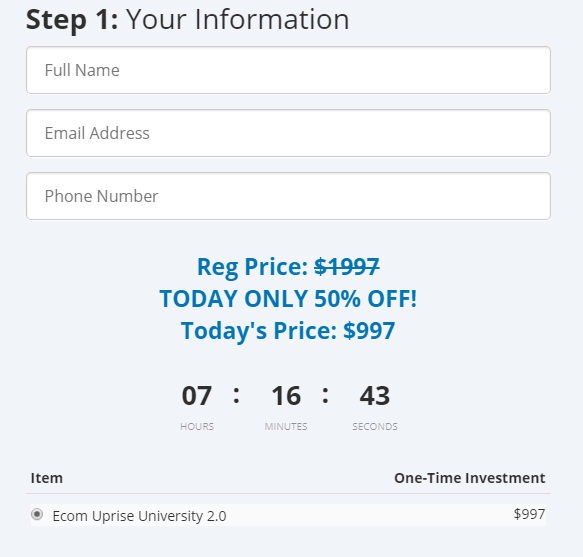583x557 pixels.
Task: Click the strikethrough $1997 regular price
Action: [347, 267]
